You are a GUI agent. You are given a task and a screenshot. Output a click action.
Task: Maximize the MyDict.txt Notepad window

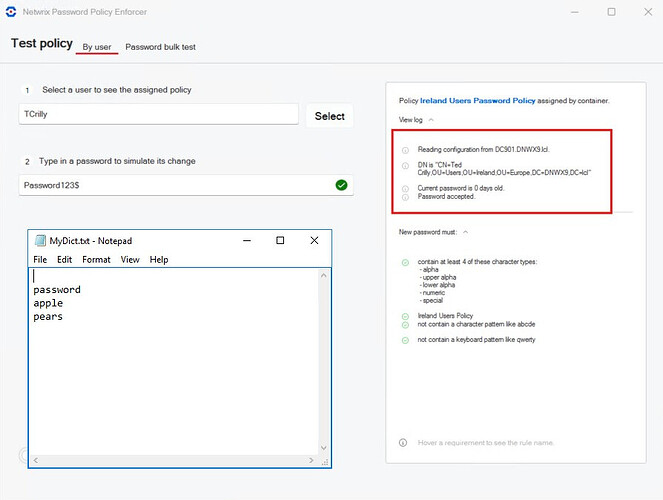[280, 241]
